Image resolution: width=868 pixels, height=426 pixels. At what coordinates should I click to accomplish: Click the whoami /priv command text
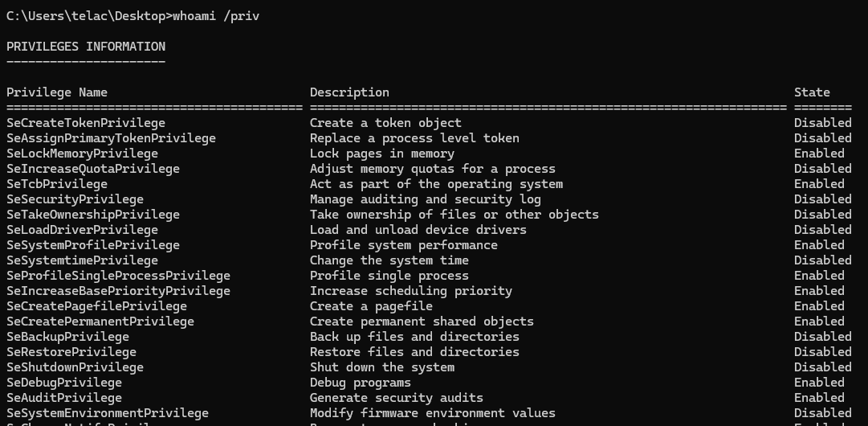coord(216,16)
